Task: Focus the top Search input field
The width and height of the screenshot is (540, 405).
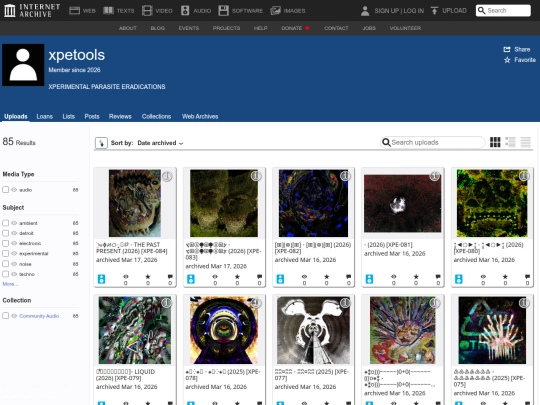Action: click(x=503, y=11)
